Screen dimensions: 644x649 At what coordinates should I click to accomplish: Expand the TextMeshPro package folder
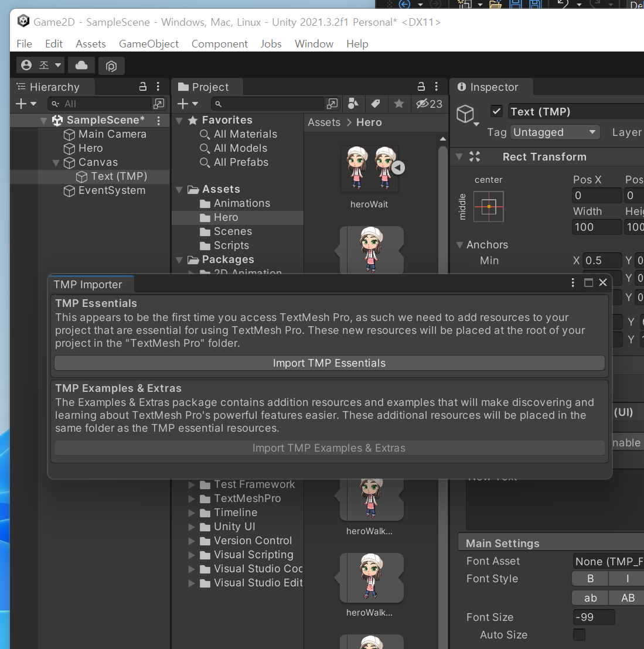[x=192, y=498]
